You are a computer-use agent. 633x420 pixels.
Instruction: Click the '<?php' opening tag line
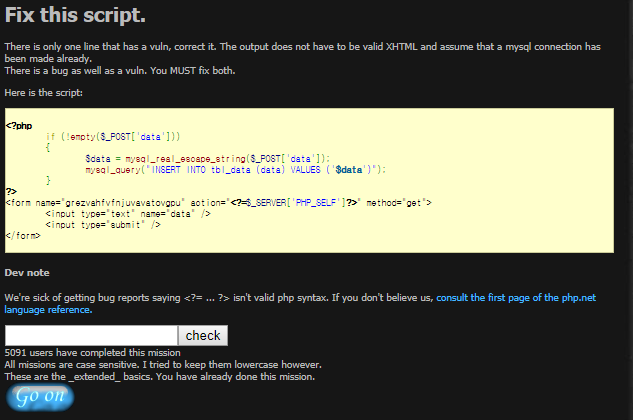click(x=19, y=126)
